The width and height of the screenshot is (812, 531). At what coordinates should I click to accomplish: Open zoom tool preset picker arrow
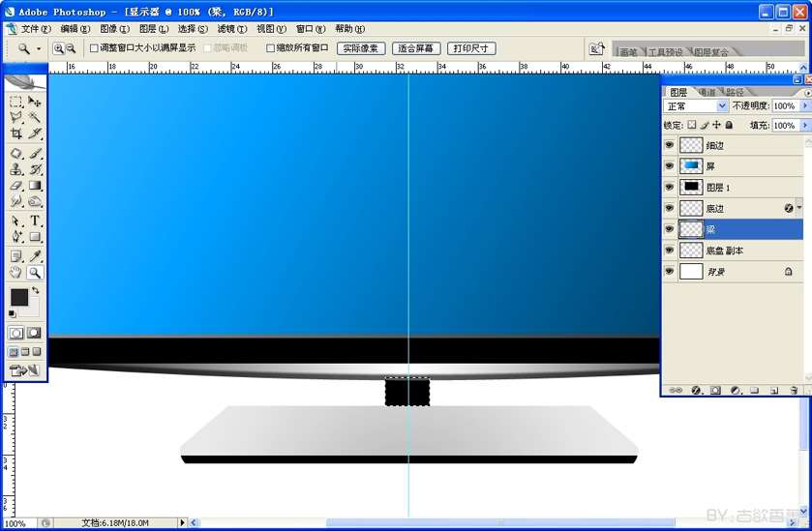pyautogui.click(x=39, y=49)
